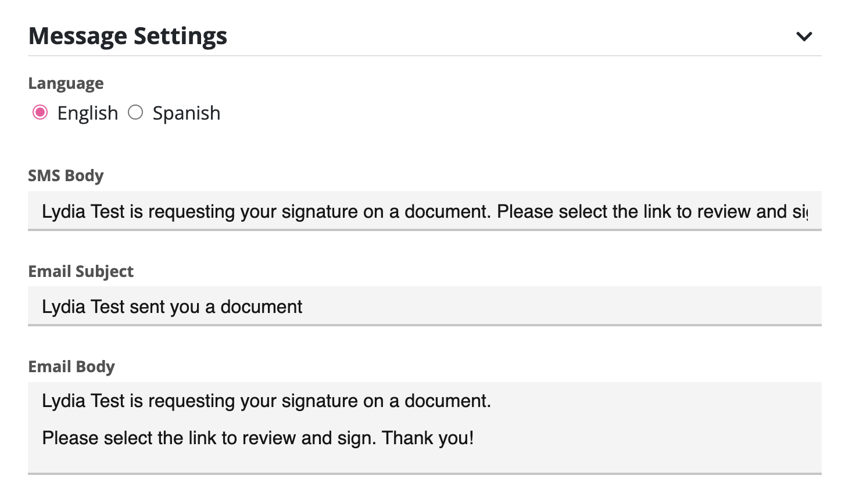Click the Message Settings heading
The height and width of the screenshot is (504, 845).
pyautogui.click(x=128, y=36)
